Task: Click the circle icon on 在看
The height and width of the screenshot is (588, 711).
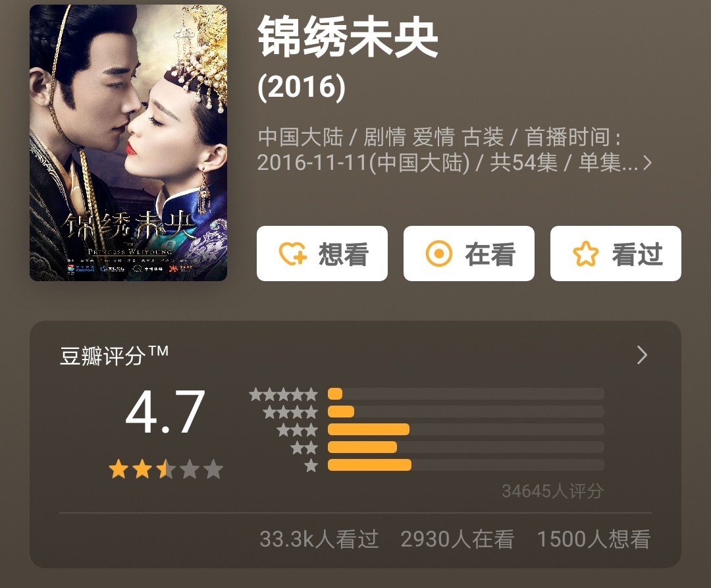Action: point(439,254)
